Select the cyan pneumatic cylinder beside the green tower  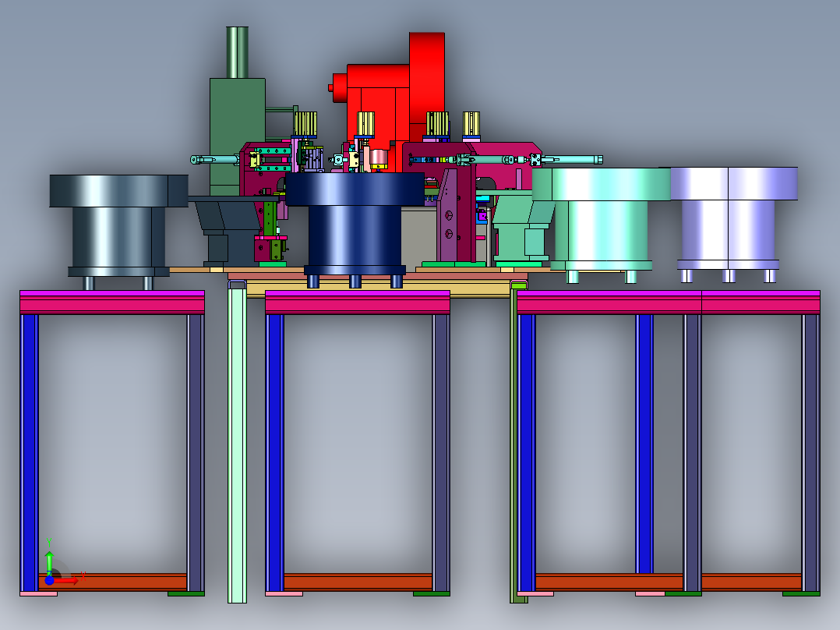point(215,160)
